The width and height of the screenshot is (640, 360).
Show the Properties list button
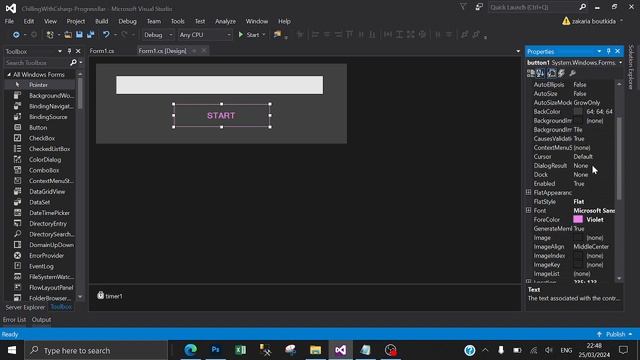[551, 73]
